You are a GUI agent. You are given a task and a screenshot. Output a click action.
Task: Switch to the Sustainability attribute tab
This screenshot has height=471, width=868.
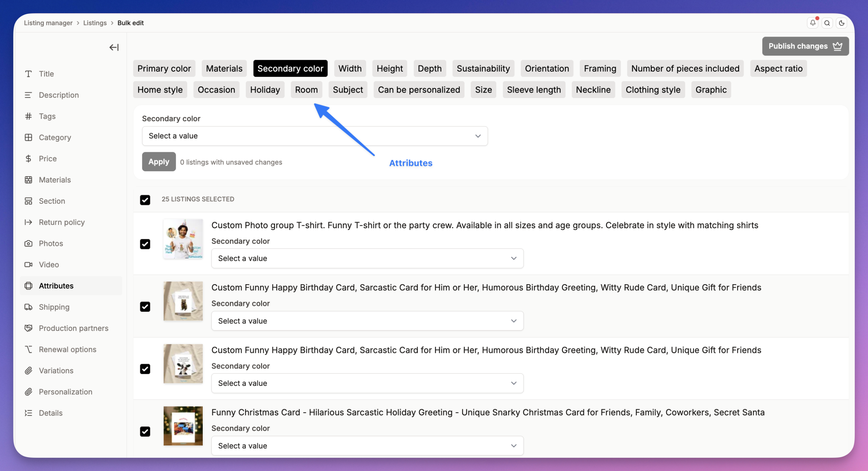pos(483,68)
